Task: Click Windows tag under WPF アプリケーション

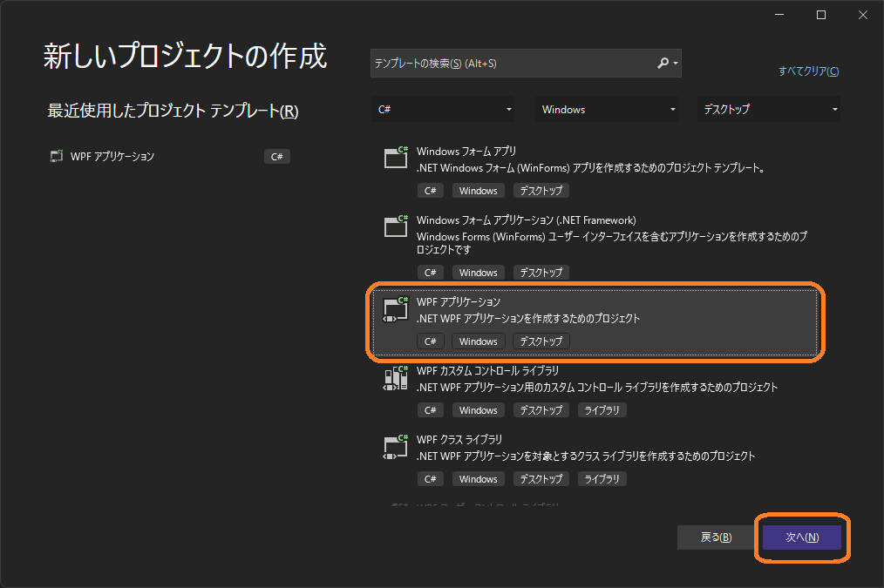Action: coord(478,341)
